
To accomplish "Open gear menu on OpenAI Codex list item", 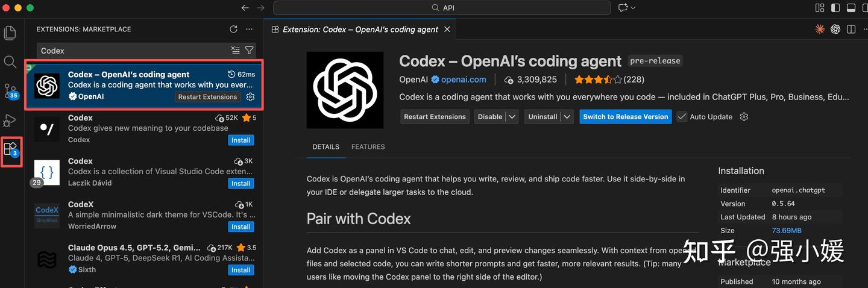I will click(x=251, y=97).
